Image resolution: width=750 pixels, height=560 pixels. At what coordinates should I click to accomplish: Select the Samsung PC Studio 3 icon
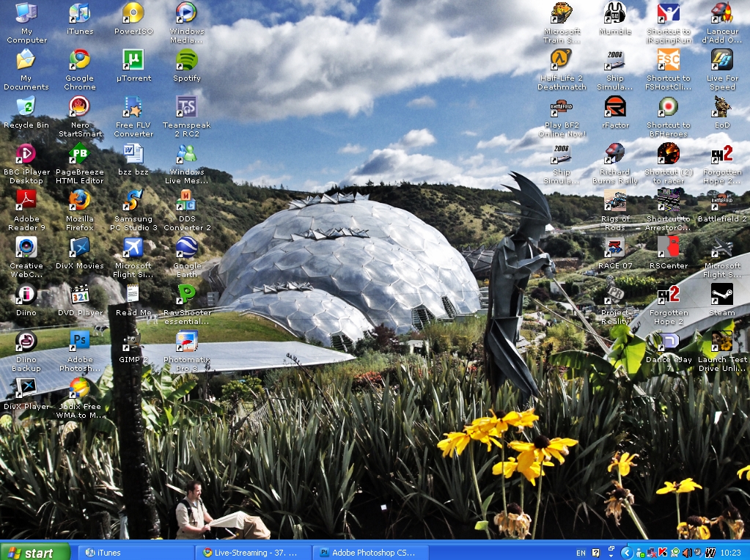click(x=133, y=201)
